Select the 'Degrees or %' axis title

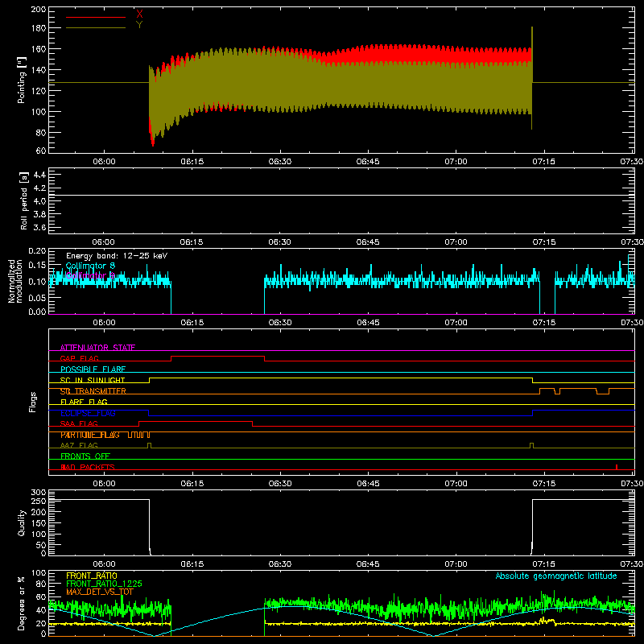click(22, 603)
